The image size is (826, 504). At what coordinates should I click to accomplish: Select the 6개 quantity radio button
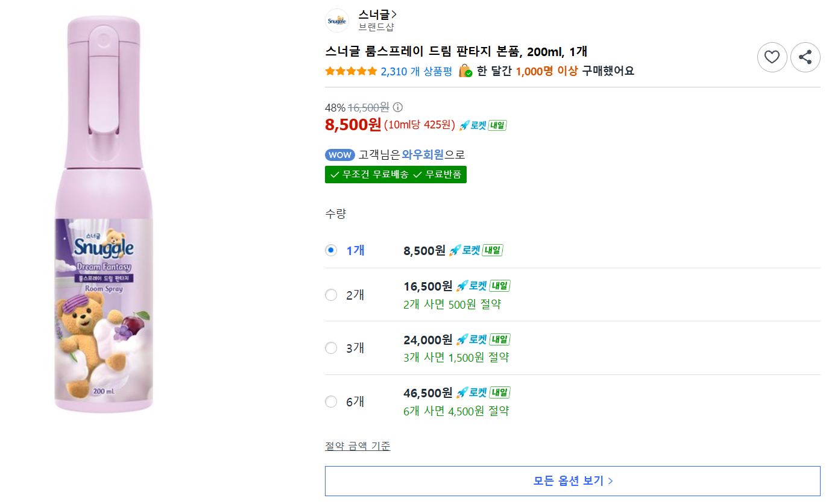click(331, 402)
